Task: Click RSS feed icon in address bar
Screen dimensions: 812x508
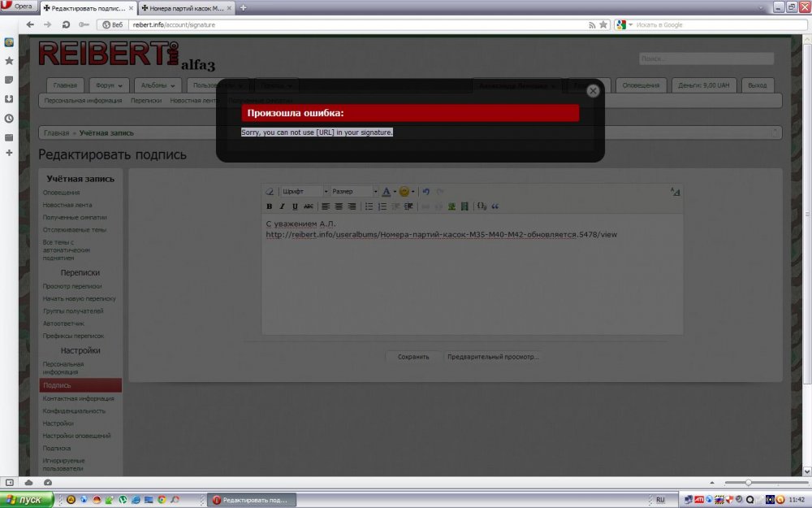Action: 592,24
